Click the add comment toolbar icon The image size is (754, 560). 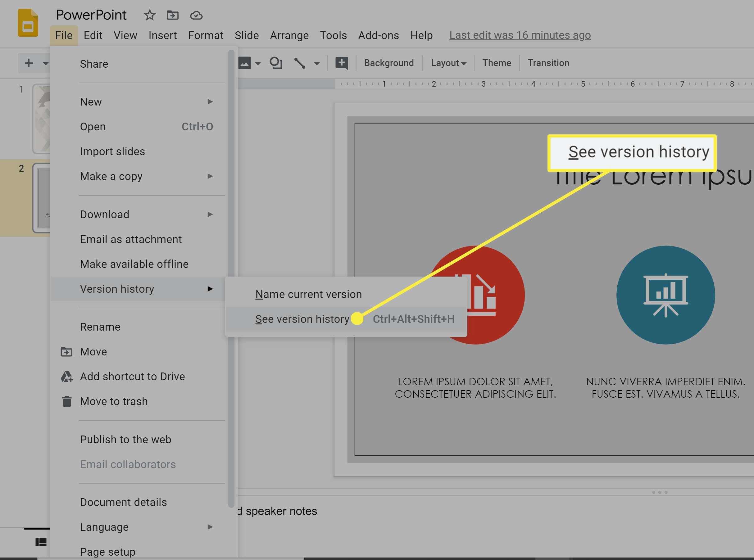coord(341,63)
